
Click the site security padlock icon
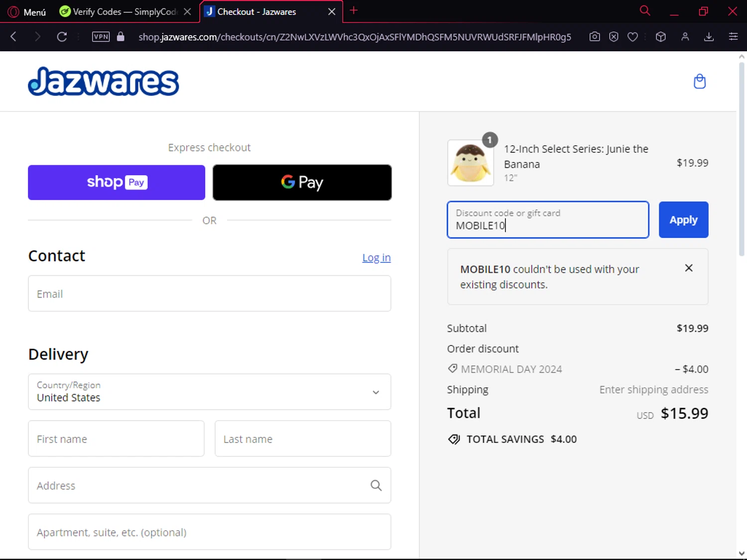121,36
